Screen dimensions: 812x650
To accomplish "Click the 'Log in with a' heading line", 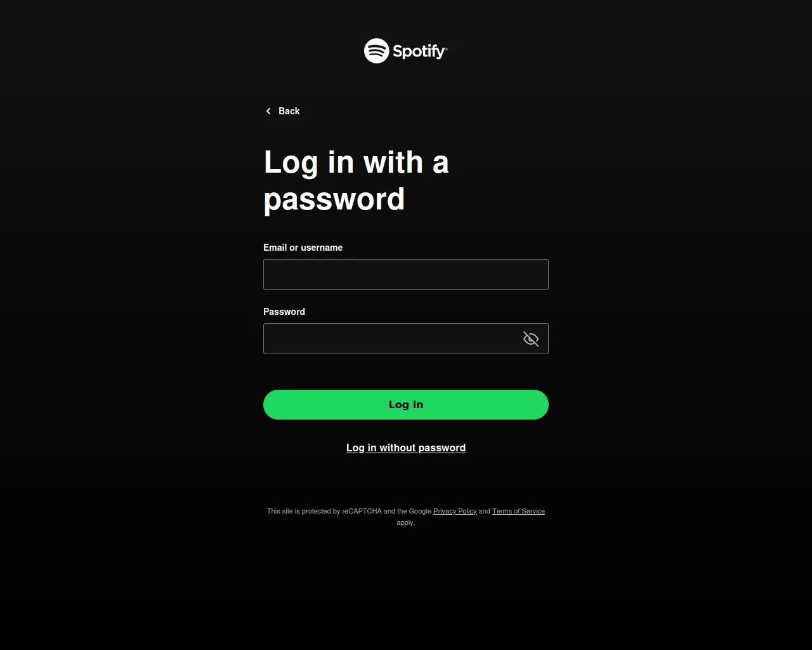I will click(x=356, y=162).
